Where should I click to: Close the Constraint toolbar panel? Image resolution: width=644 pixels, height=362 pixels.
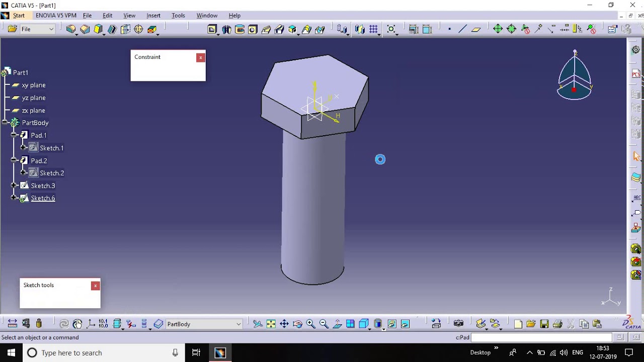(201, 57)
